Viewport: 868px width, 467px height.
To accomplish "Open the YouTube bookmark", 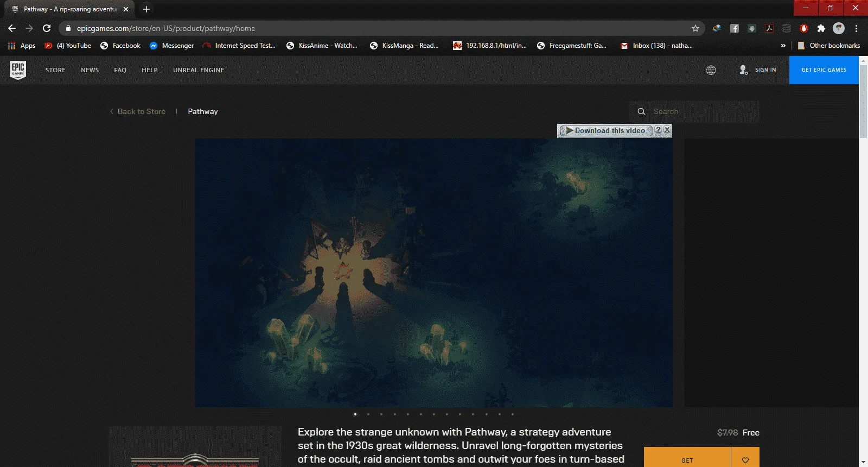I will (x=68, y=46).
